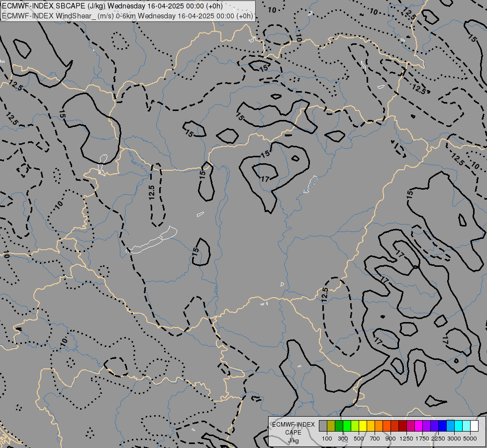Image resolution: width=487 pixels, height=448 pixels.
Task: Pick the amber swatch left of 700
Action: point(371,426)
